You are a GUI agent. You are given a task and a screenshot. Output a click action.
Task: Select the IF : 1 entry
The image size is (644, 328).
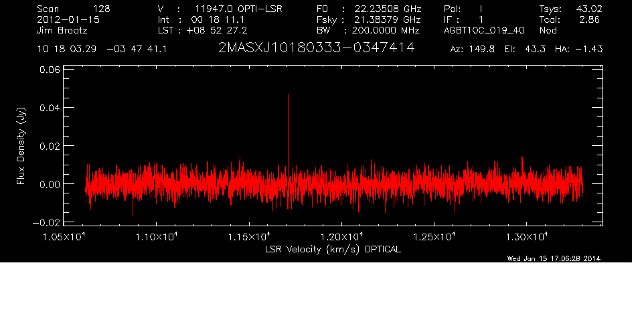click(x=463, y=19)
